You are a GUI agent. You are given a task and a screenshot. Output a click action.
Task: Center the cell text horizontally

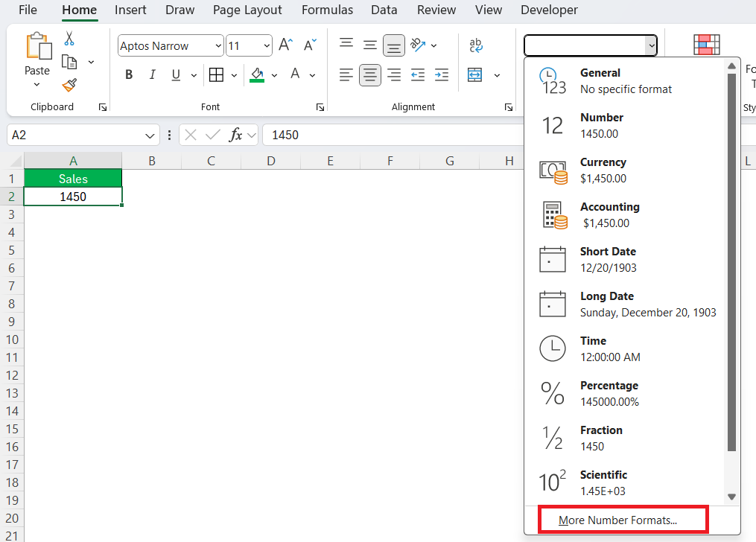coord(369,74)
